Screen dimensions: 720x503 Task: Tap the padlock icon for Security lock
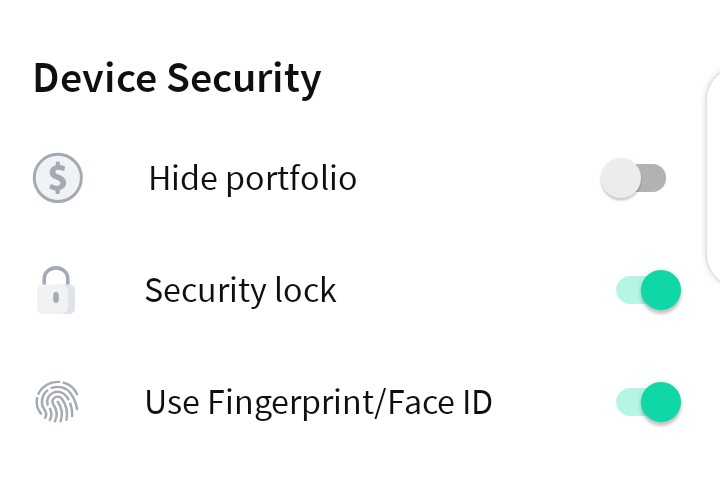click(56, 290)
